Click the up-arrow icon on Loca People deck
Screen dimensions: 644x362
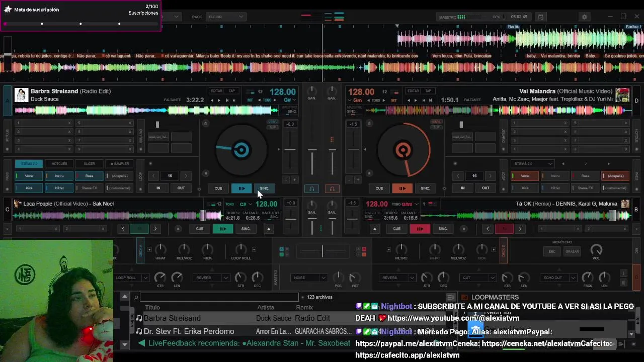point(269,229)
